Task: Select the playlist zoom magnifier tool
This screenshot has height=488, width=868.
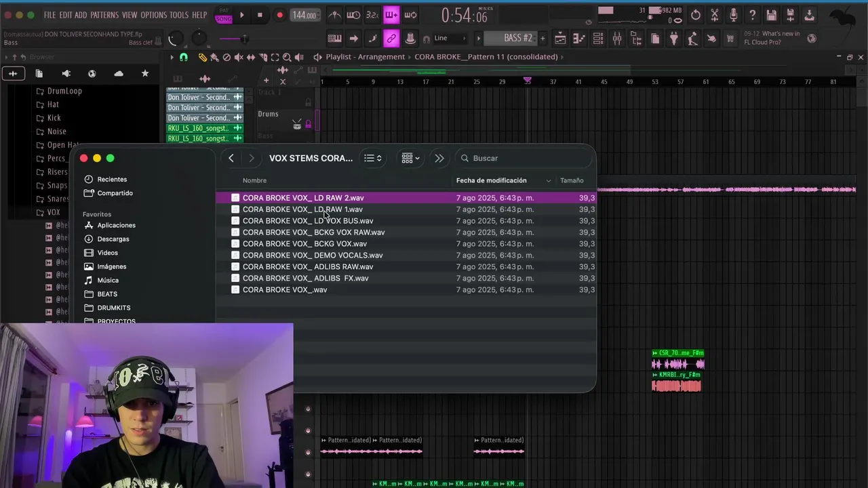Action: [287, 58]
